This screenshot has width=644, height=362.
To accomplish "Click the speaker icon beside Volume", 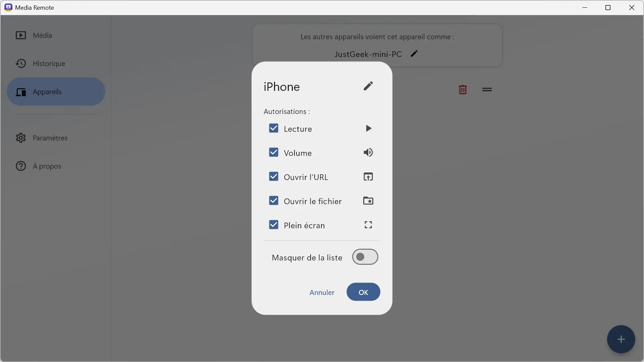I will tap(368, 153).
